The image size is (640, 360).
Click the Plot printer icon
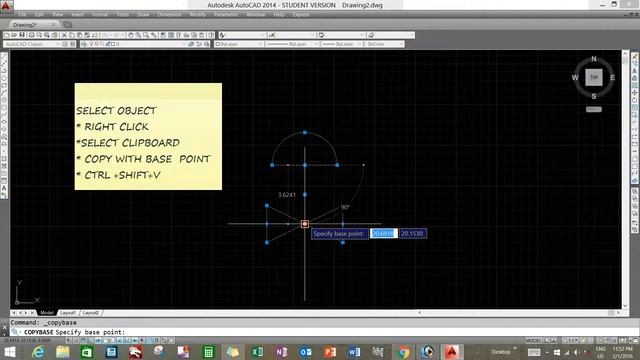31,35
